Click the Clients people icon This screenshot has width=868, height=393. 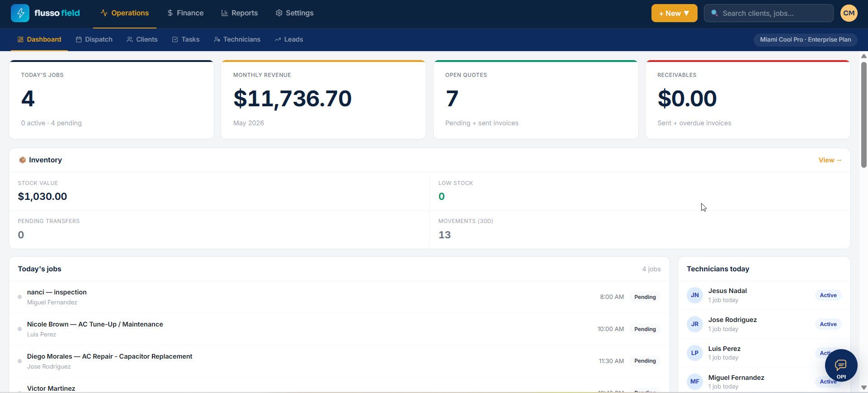(130, 39)
